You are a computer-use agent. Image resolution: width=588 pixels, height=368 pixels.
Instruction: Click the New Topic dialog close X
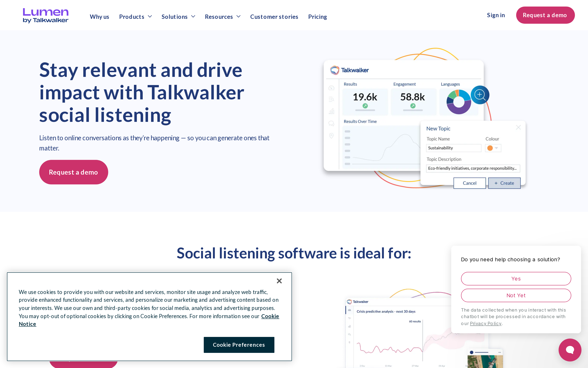click(518, 127)
